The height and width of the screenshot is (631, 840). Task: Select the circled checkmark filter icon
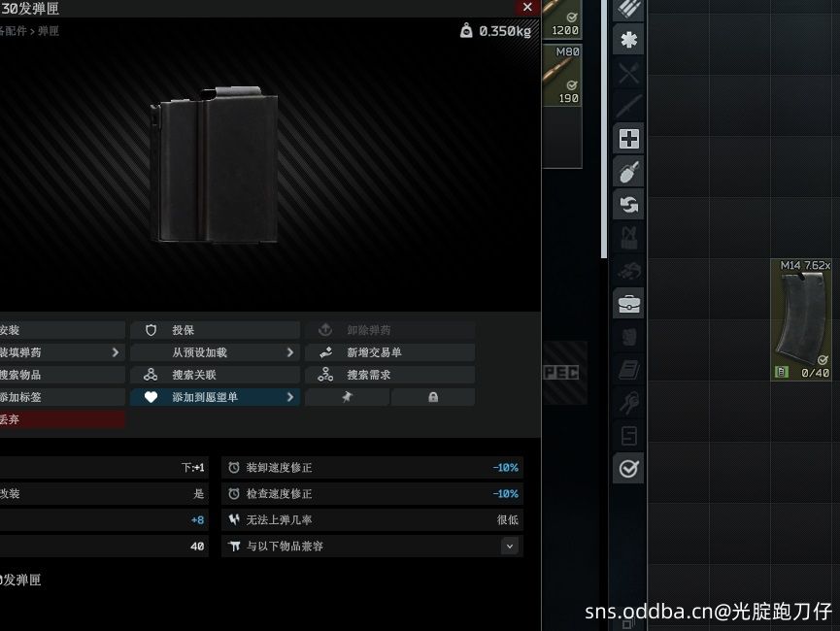(x=628, y=469)
